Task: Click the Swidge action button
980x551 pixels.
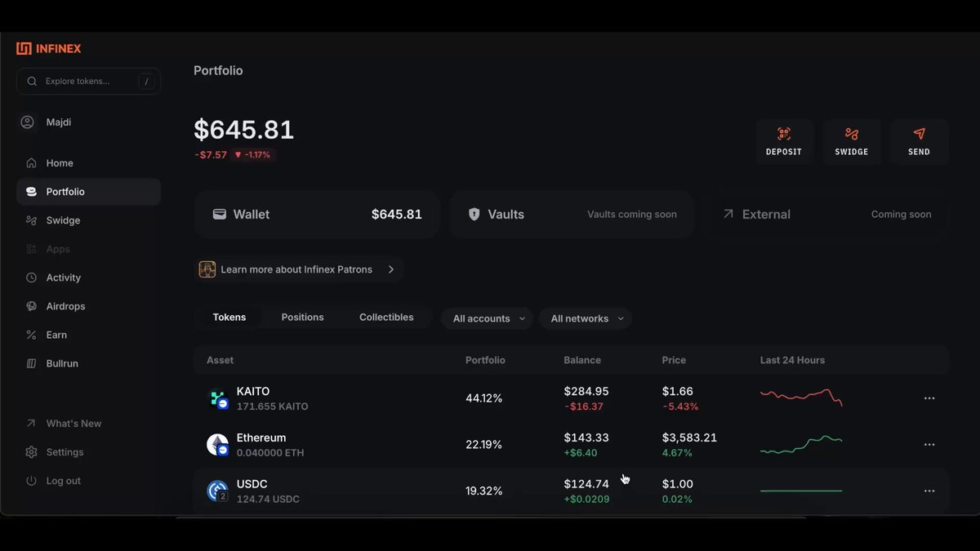Action: 852,142
